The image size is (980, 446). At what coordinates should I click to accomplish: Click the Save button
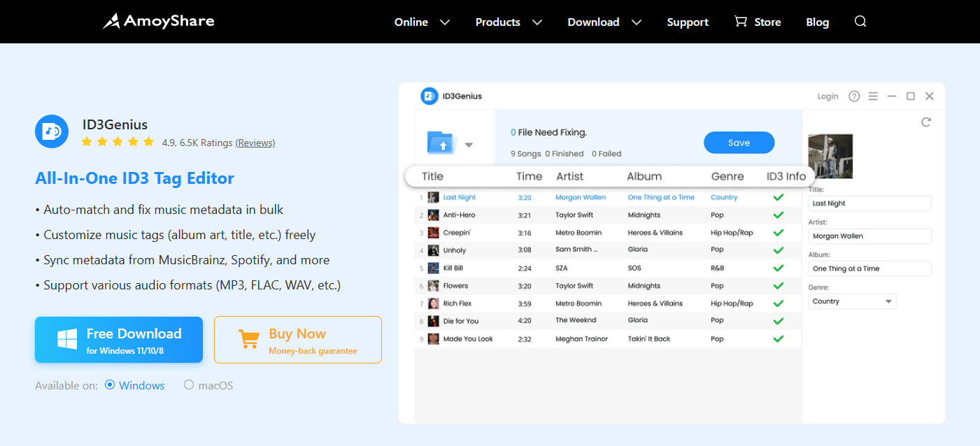[739, 143]
